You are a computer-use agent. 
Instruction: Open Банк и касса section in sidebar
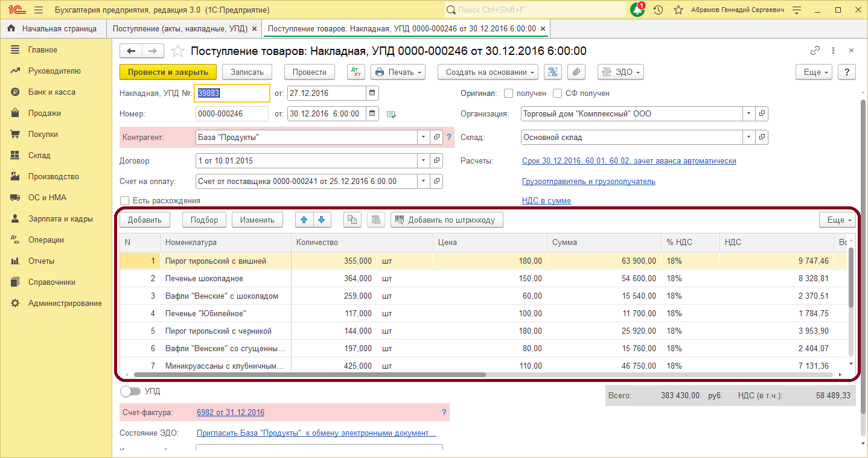[x=51, y=92]
